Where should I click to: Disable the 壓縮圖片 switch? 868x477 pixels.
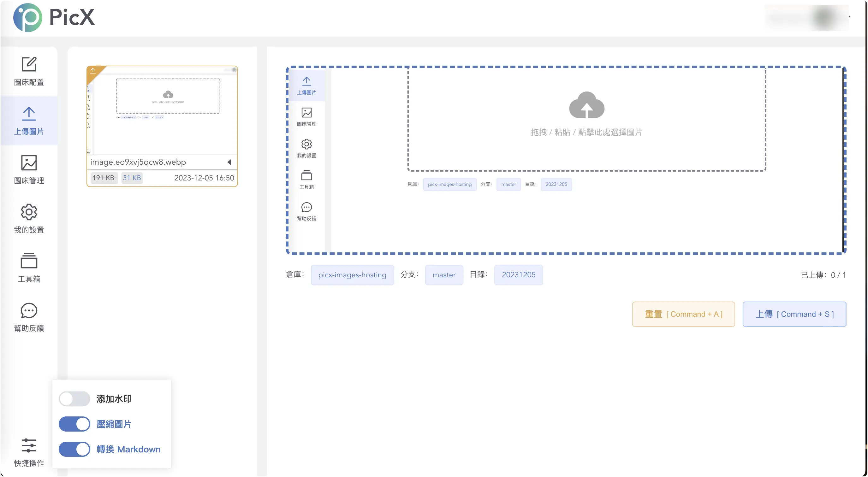[74, 424]
